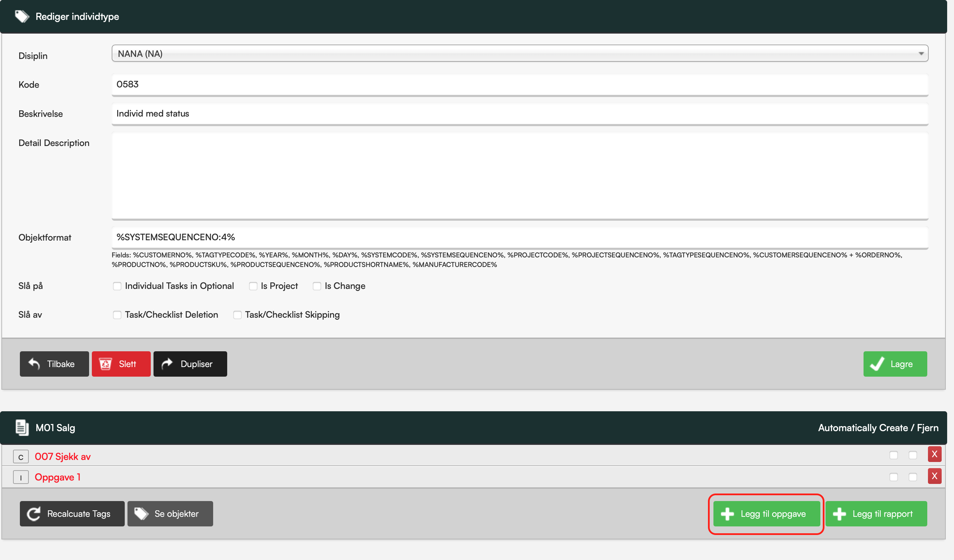Click the Disiplin label
This screenshot has height=560, width=954.
pos(33,56)
